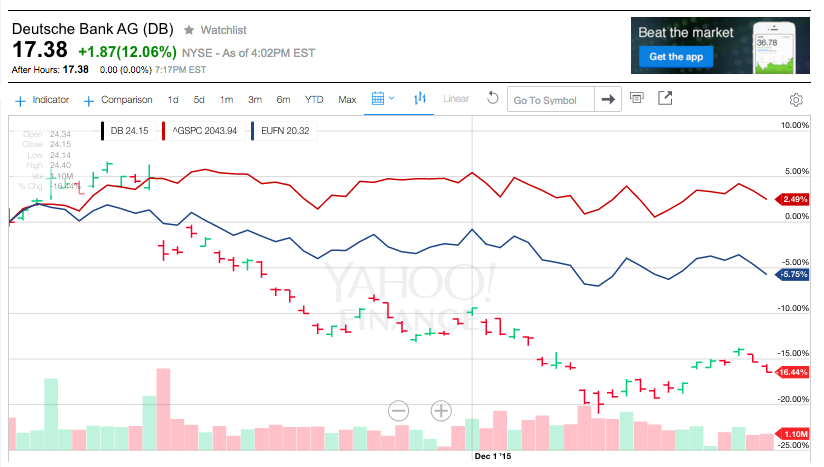Screen dimensions: 824x467
Task: Open chart in new window icon
Action: (x=665, y=98)
